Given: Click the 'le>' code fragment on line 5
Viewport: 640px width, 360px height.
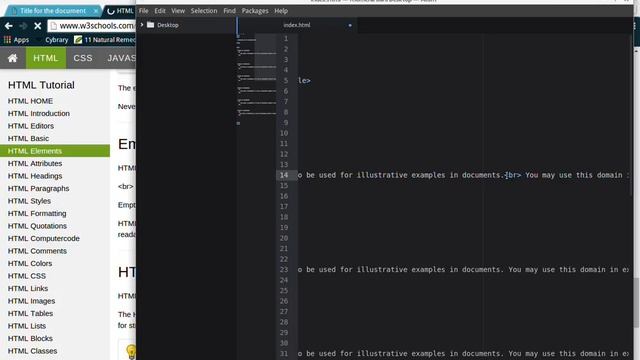Looking at the screenshot, I should click(x=304, y=81).
